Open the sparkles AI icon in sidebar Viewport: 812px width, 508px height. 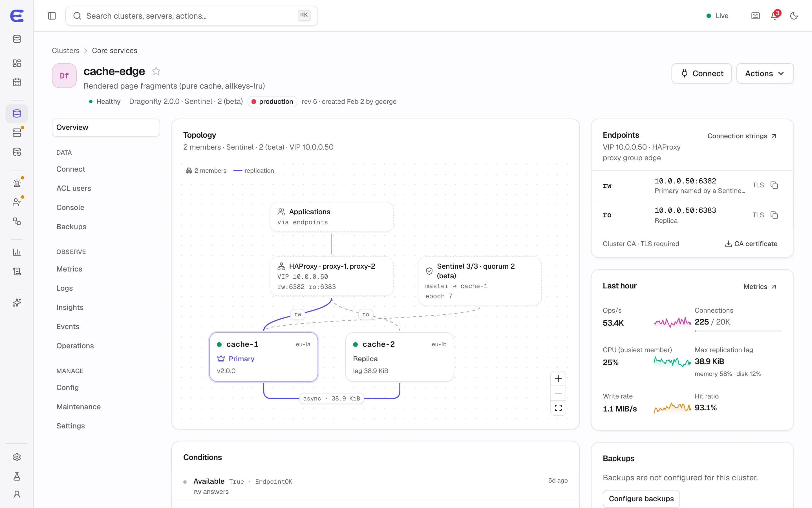point(17,303)
